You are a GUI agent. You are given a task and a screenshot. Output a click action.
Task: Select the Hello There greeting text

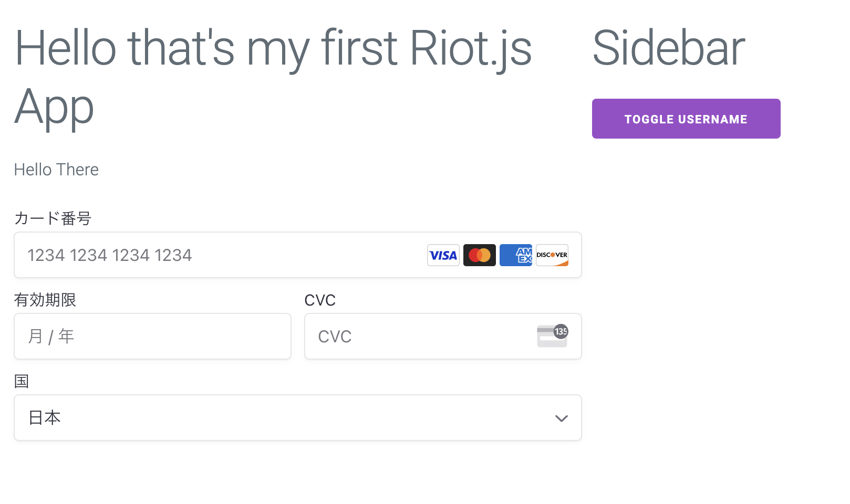pos(56,169)
